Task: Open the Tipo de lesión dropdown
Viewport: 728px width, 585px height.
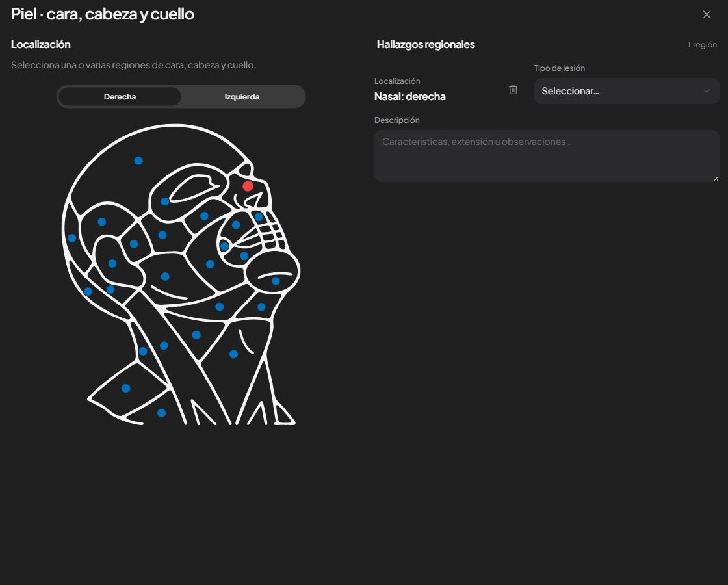Action: pos(627,91)
